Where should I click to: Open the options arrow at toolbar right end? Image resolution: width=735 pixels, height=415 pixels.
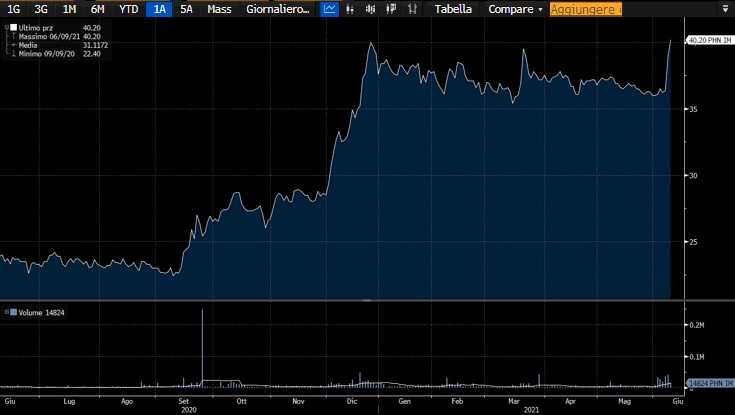point(725,9)
